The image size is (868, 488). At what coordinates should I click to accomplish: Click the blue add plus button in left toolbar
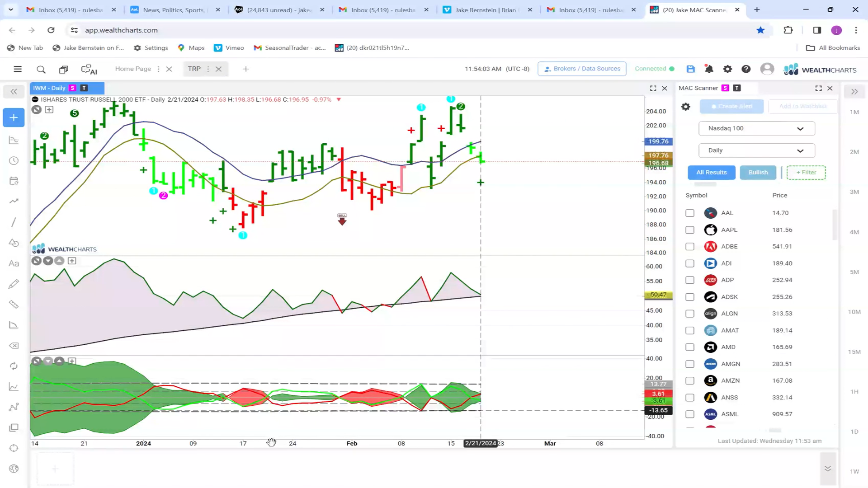14,117
